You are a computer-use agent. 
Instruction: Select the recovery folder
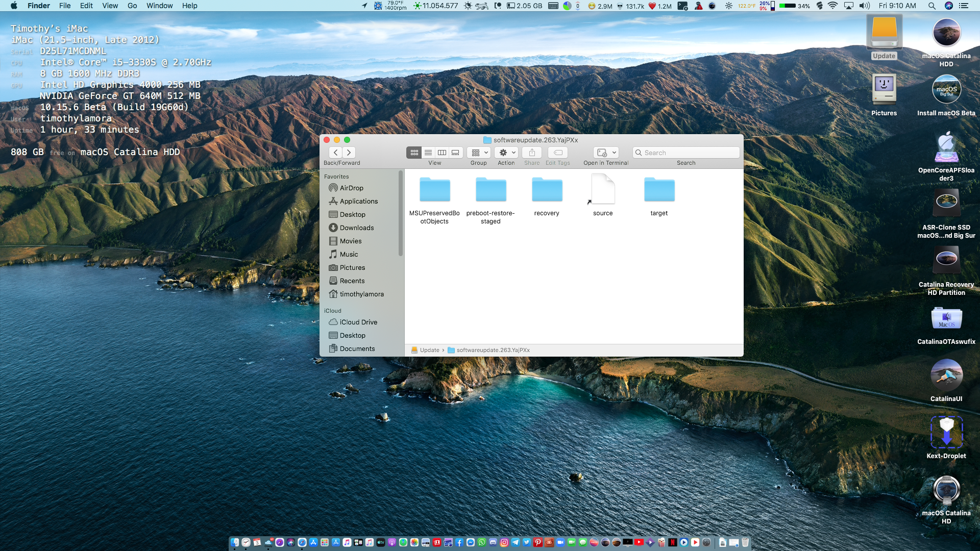(547, 191)
